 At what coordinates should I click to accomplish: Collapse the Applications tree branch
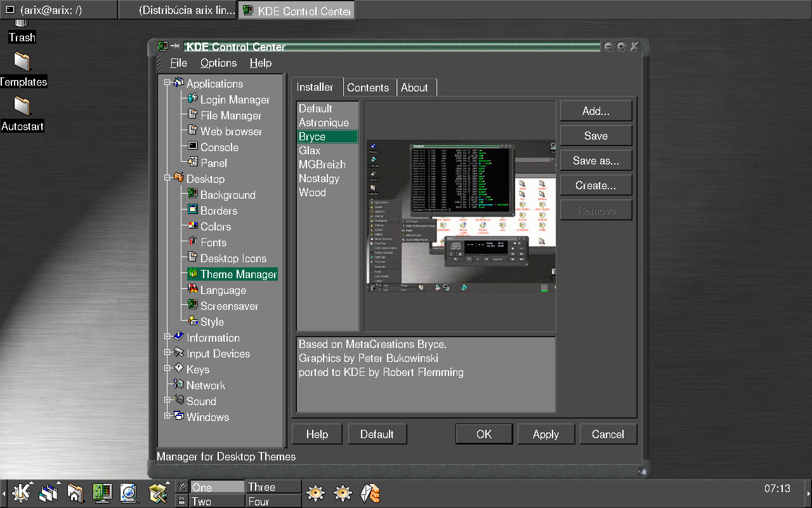coord(167,83)
